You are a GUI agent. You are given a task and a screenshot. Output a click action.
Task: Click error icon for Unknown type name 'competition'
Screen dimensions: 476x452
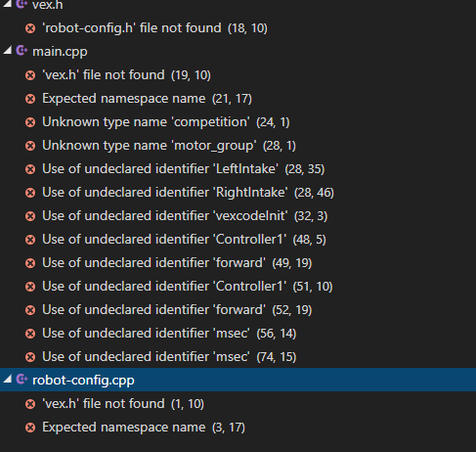pyautogui.click(x=30, y=122)
